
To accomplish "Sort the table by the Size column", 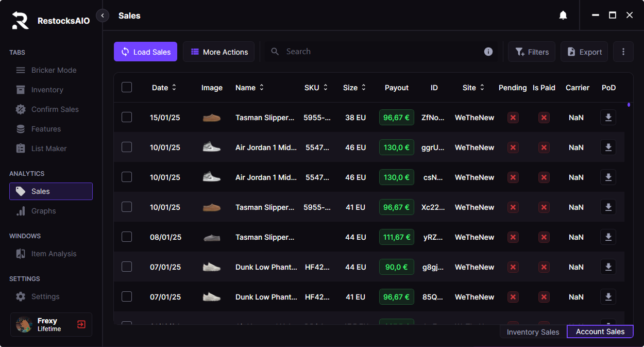I will coord(354,88).
